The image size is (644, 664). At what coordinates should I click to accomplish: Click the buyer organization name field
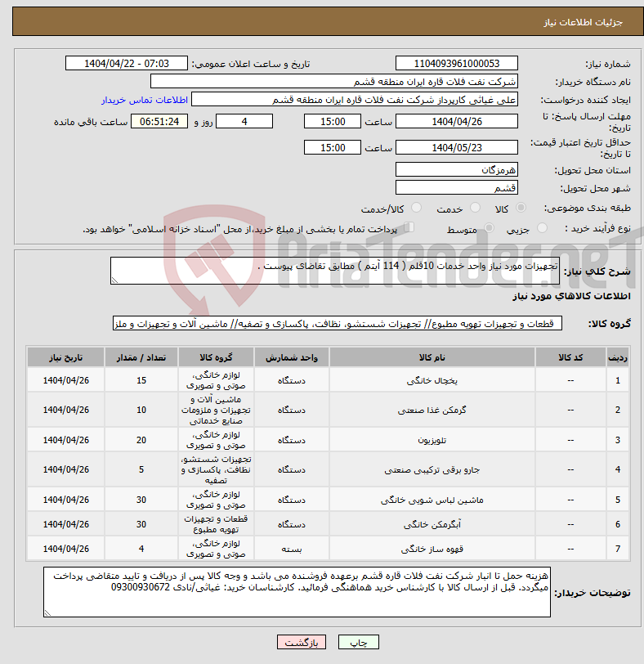click(x=333, y=82)
